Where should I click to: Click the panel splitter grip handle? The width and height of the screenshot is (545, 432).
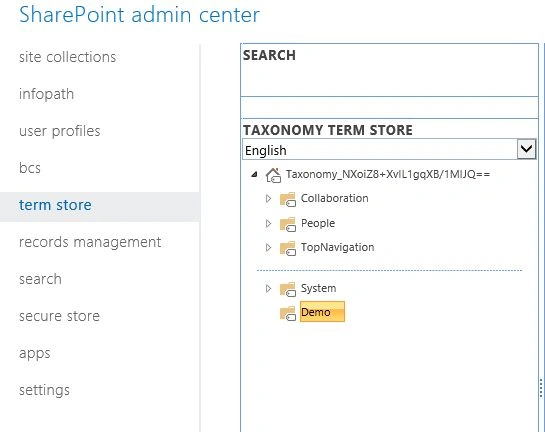(541, 388)
